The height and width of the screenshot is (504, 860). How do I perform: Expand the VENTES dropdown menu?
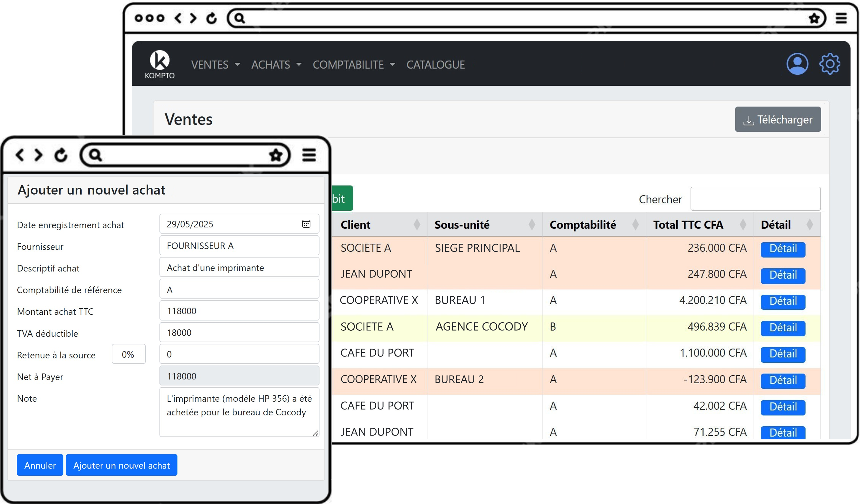(x=216, y=64)
